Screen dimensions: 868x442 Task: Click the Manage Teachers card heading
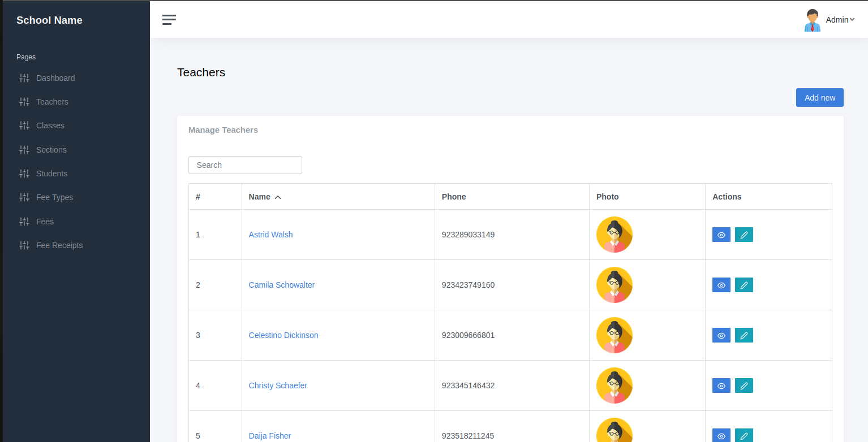223,130
